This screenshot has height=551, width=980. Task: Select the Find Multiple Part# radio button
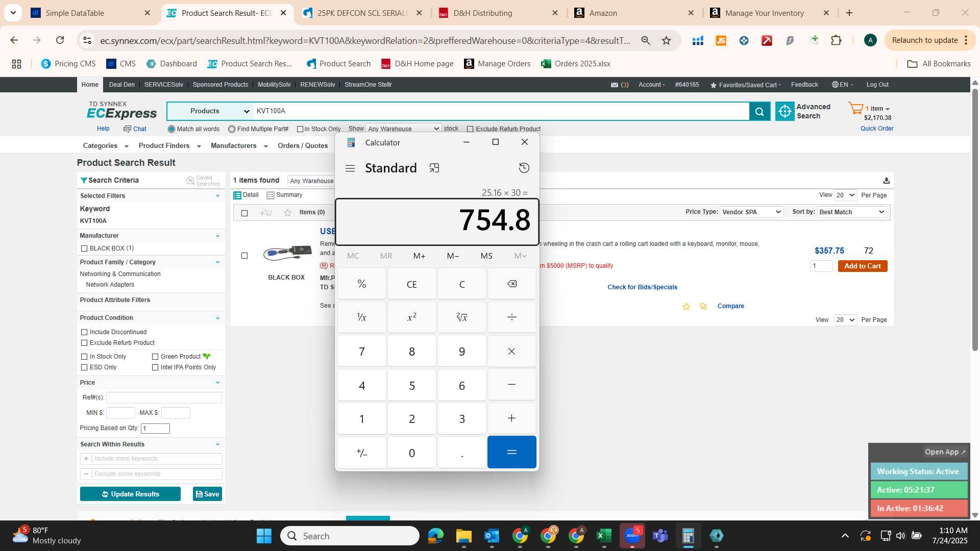point(232,129)
